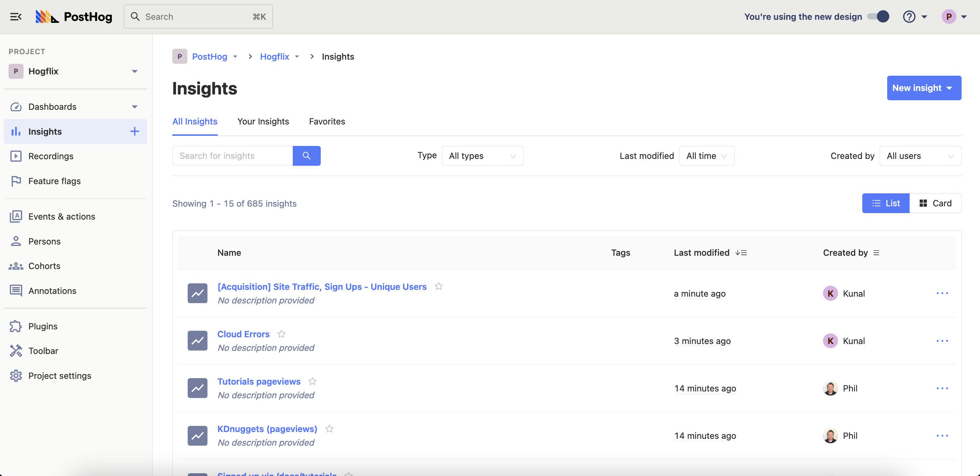The height and width of the screenshot is (476, 980).
Task: Select the All Insights tab
Action: coord(195,121)
